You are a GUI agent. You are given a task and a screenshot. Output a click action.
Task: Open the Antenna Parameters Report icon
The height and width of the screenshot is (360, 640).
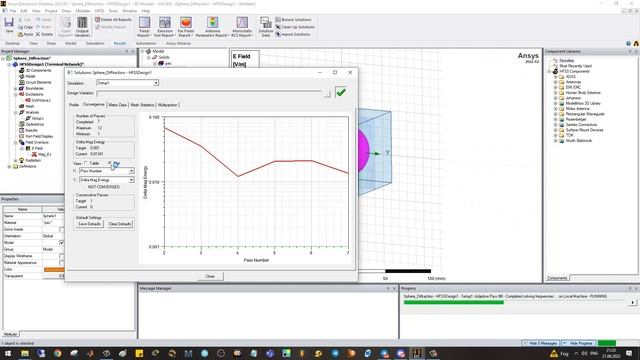[x=212, y=23]
